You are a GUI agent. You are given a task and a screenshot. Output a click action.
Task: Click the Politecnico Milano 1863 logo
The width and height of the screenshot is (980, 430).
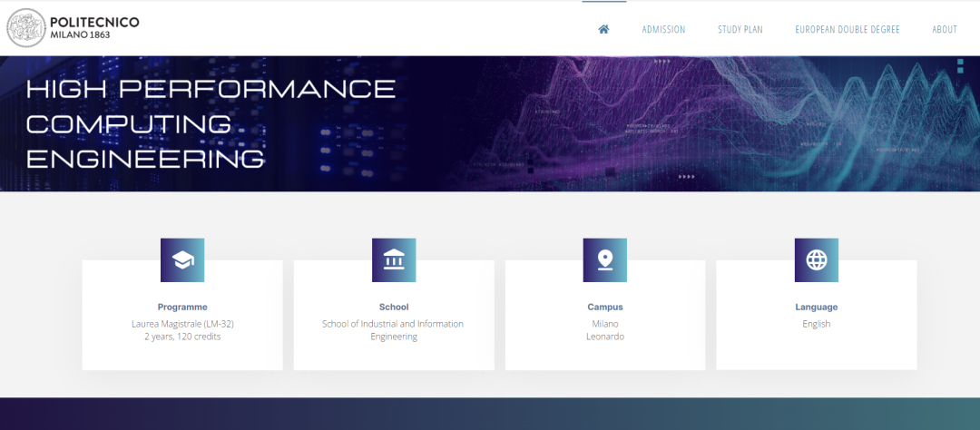click(73, 28)
